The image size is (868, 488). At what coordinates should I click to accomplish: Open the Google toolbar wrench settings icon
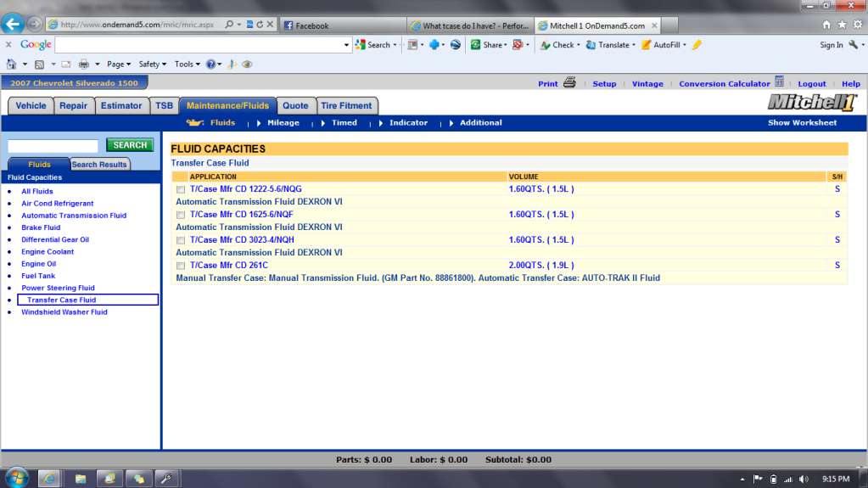point(853,45)
